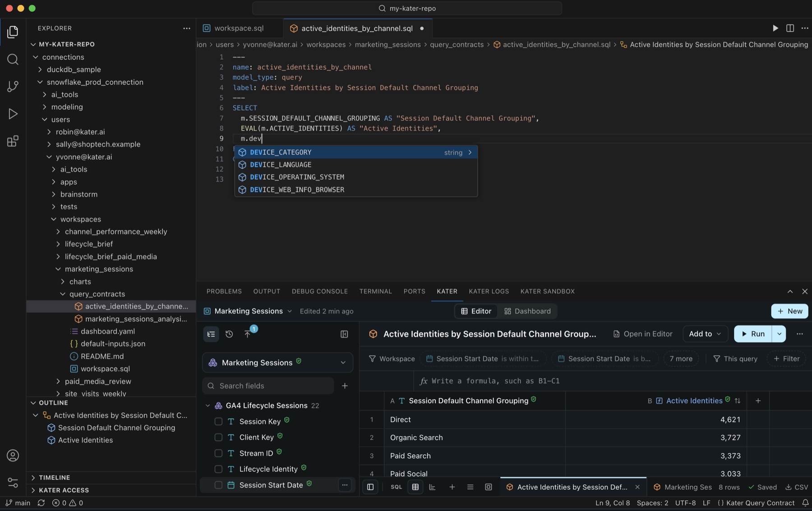Click the sync changes icon in status bar
Image resolution: width=812 pixels, height=511 pixels.
point(41,503)
